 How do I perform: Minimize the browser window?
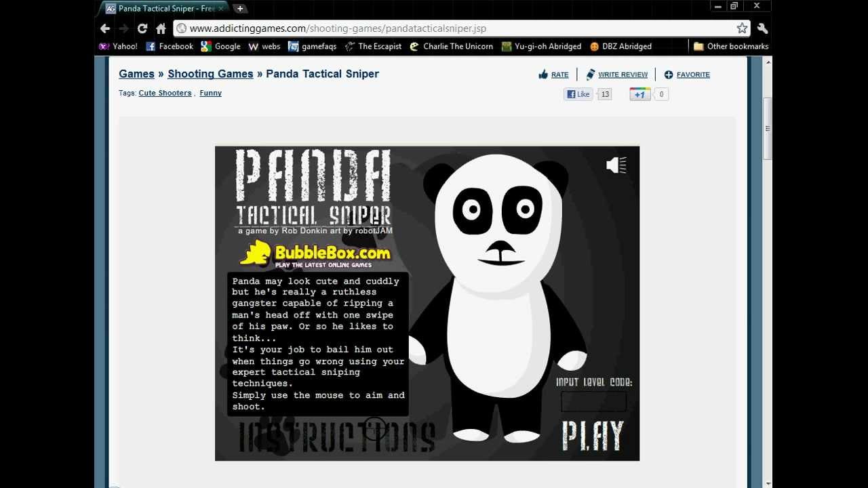pyautogui.click(x=717, y=7)
